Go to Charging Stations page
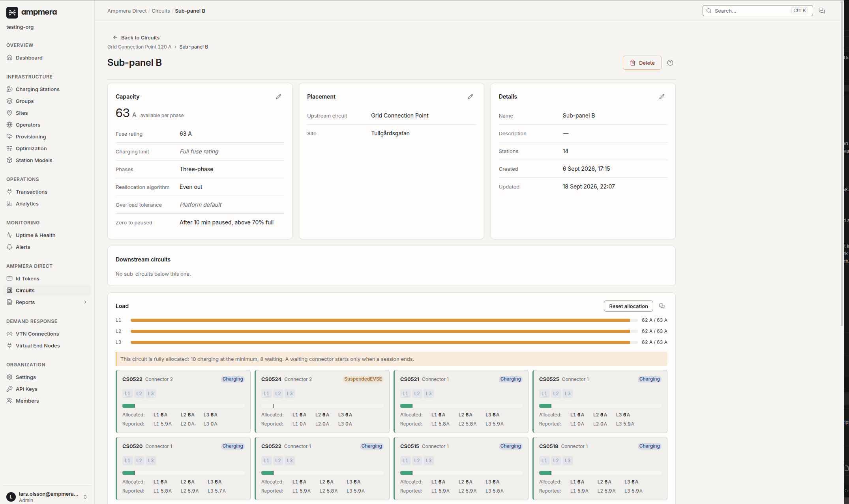 tap(47, 89)
